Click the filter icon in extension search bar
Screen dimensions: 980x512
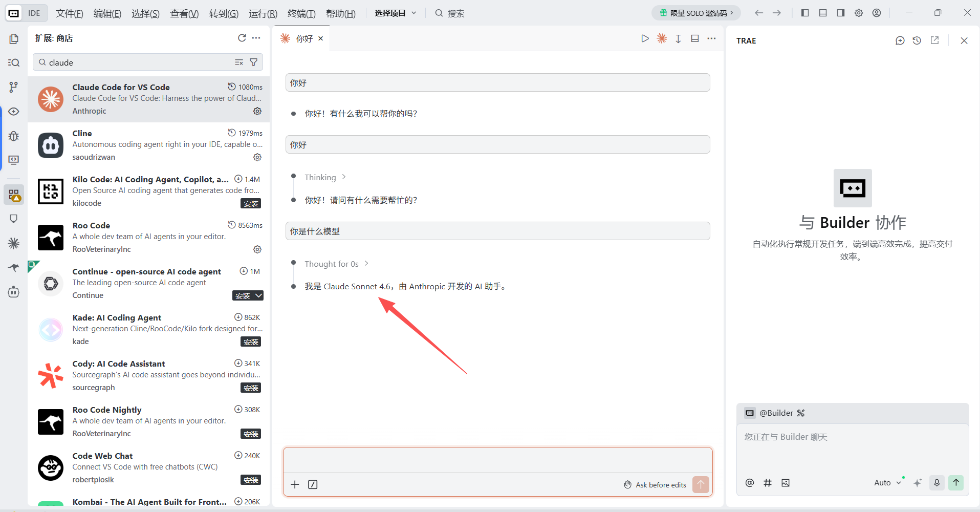[x=254, y=62]
